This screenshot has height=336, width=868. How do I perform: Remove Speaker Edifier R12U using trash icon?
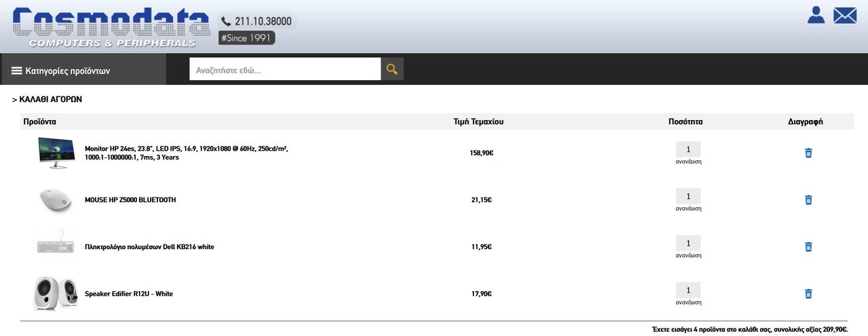coord(808,294)
